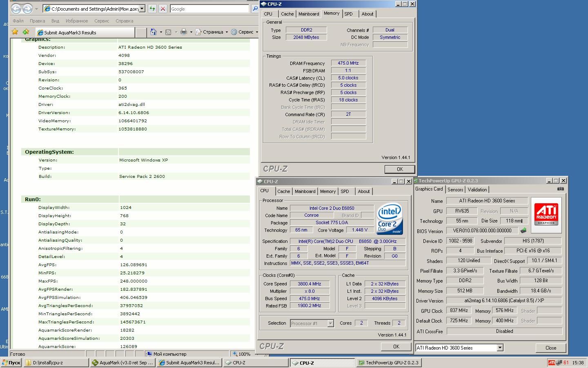Select the Submit AquaMark3 Results tab
Image resolution: width=588 pixels, height=368 pixels.
tap(85, 32)
